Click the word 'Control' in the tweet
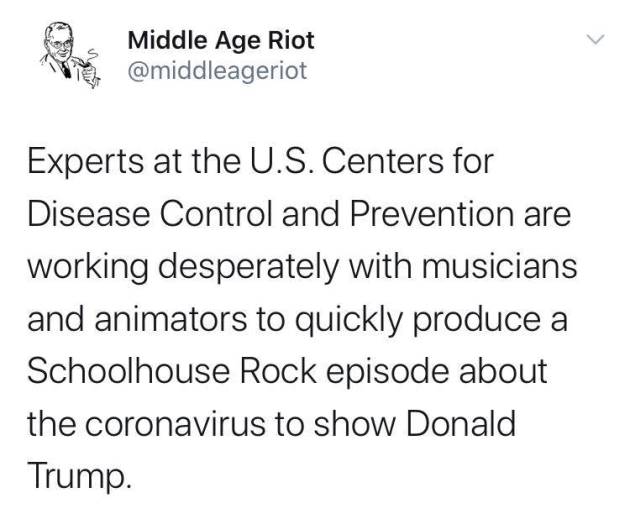 pos(215,214)
